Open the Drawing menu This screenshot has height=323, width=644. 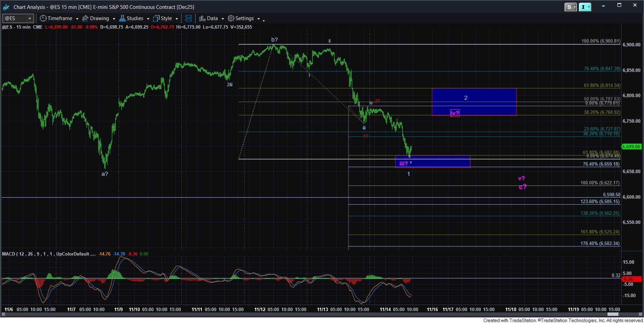coord(99,18)
